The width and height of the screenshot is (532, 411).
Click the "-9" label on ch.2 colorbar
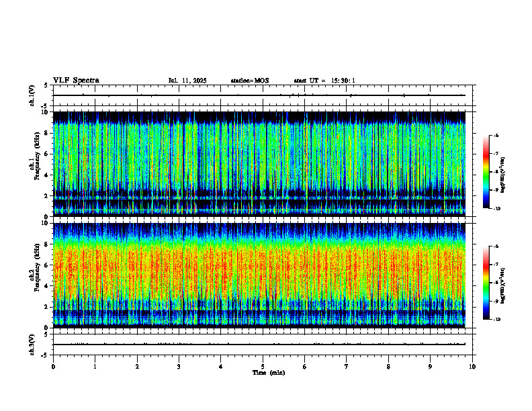coord(496,301)
